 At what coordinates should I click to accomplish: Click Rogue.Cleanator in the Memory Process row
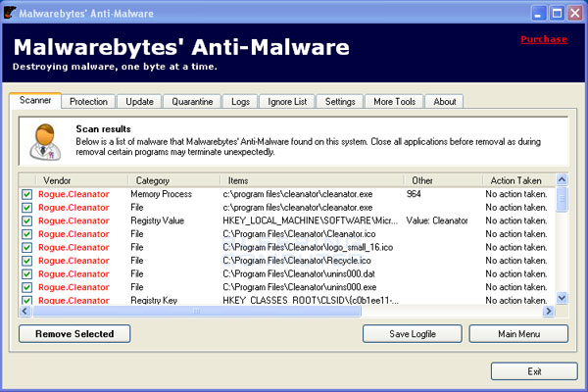[73, 194]
